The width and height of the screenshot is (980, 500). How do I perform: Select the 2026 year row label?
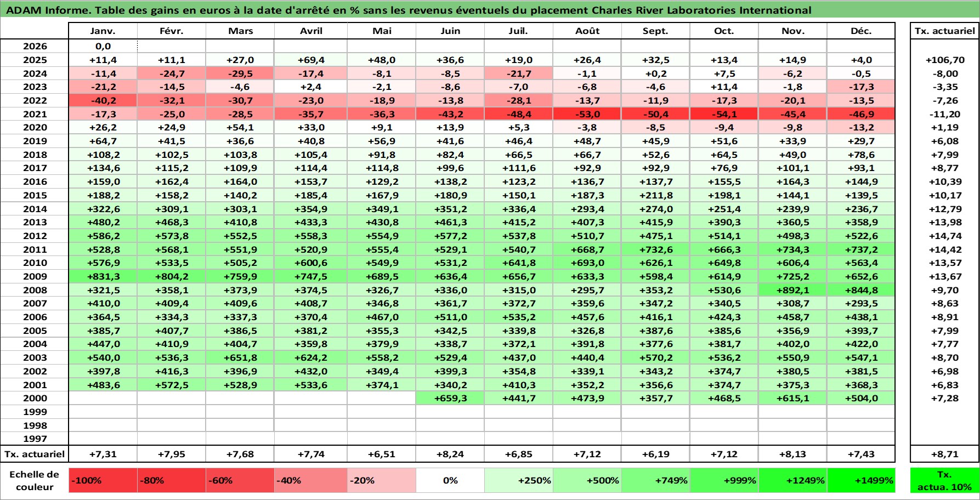[x=35, y=46]
